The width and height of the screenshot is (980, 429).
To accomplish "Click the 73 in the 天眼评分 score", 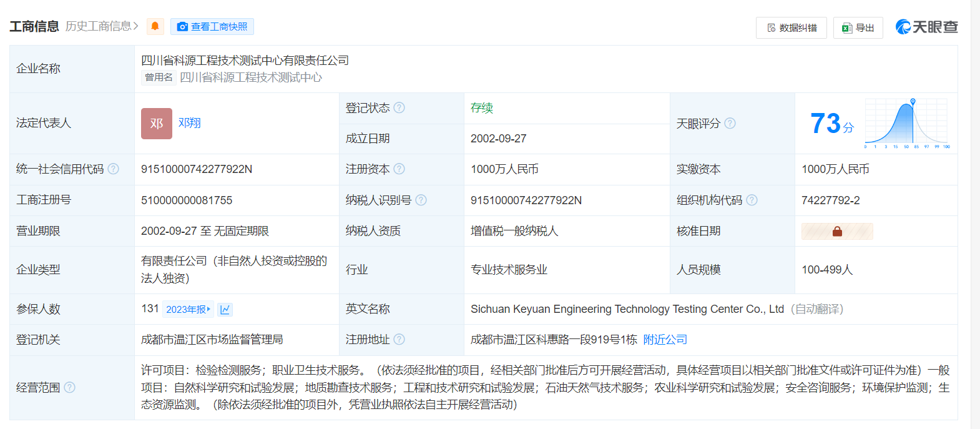I will [x=826, y=123].
